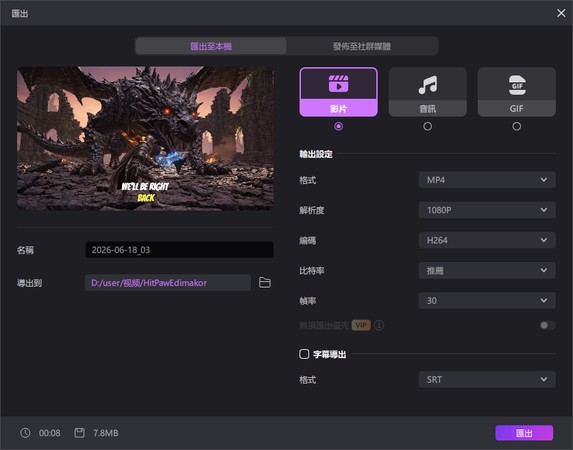Click the VIP badge

point(361,325)
